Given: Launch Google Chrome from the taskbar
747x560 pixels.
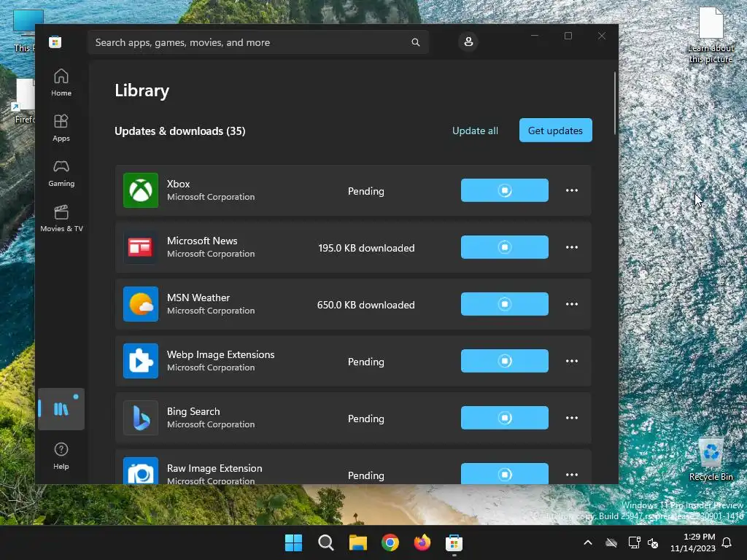Looking at the screenshot, I should (390, 542).
